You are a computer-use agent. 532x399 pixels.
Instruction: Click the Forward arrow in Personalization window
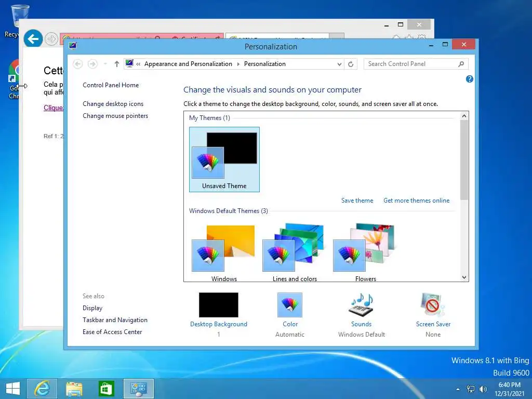pos(92,64)
